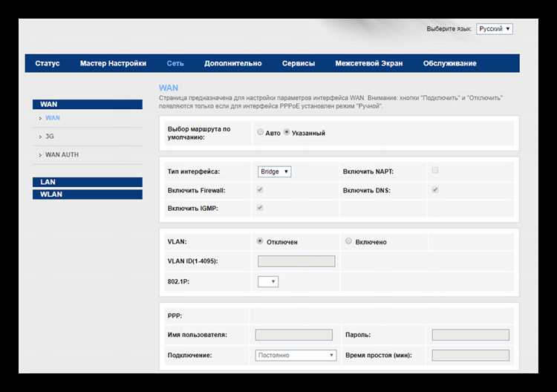The height and width of the screenshot is (392, 557).
Task: Click the PPP: section label
Action: pyautogui.click(x=175, y=316)
